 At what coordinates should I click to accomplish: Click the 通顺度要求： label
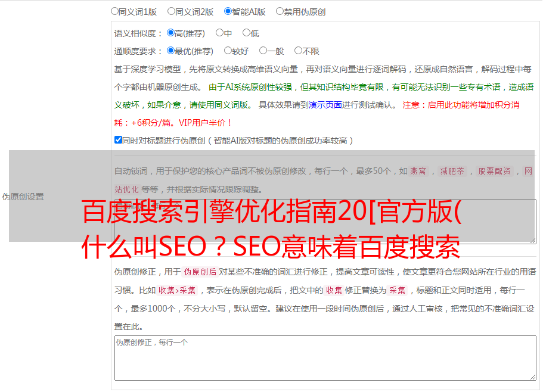coord(138,51)
